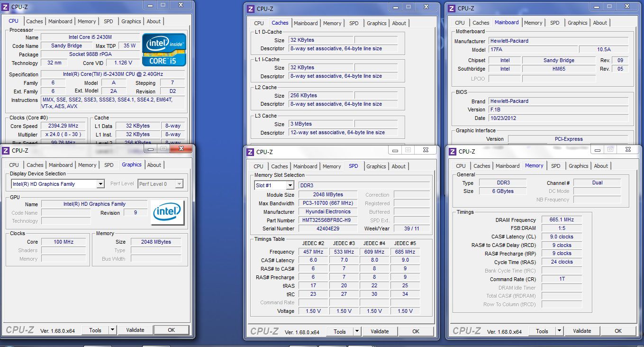Click the L3 Cache size '3 MBytes'
The width and height of the screenshot is (644, 347).
click(x=321, y=124)
